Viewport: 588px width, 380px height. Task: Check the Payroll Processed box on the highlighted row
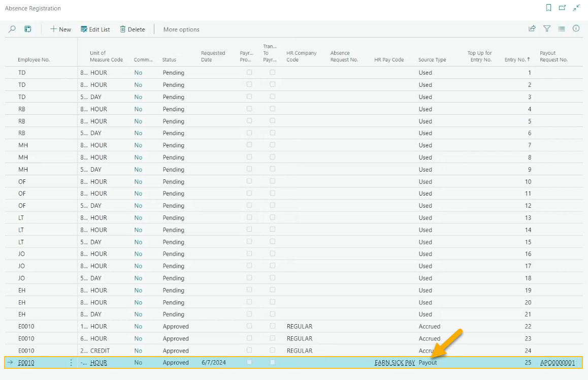pyautogui.click(x=249, y=362)
